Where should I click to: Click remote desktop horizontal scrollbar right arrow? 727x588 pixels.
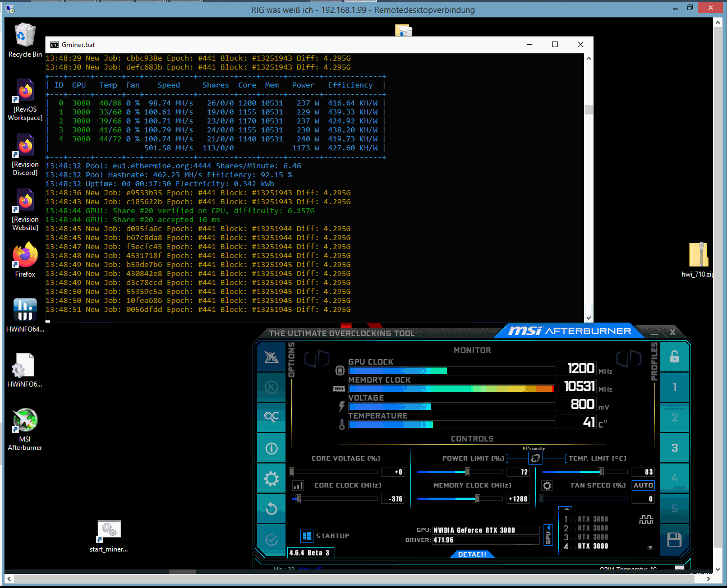(x=708, y=578)
